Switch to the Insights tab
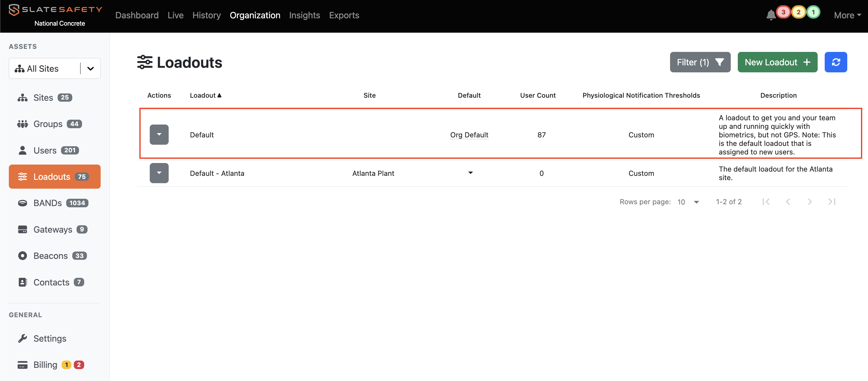The width and height of the screenshot is (868, 381). coord(304,15)
